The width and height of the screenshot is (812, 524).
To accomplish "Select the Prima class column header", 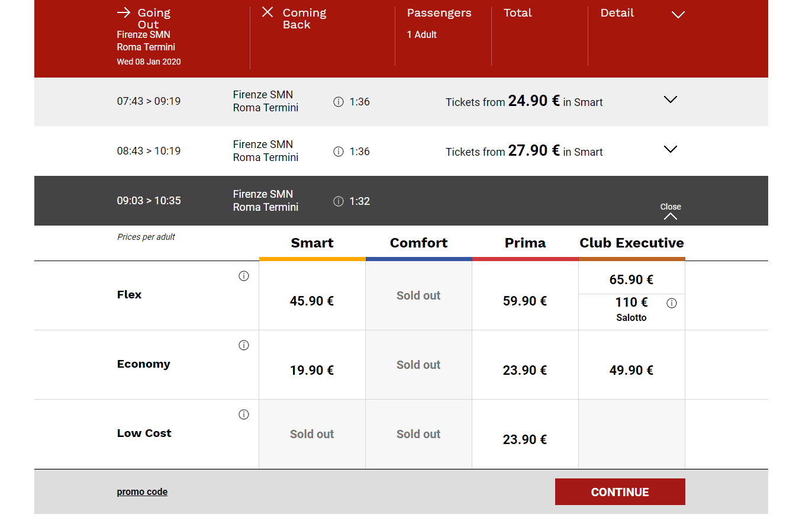I will (x=525, y=243).
